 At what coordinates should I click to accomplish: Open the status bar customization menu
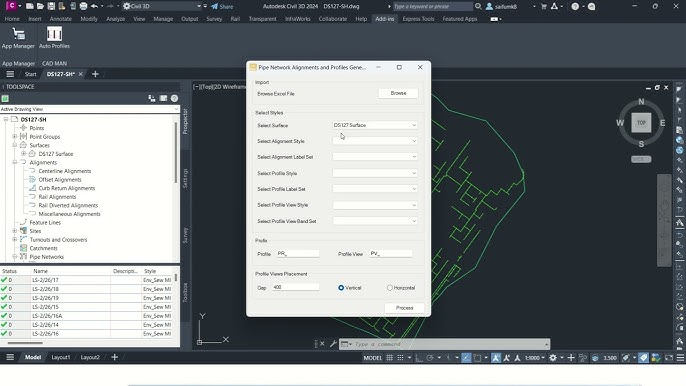[680, 358]
